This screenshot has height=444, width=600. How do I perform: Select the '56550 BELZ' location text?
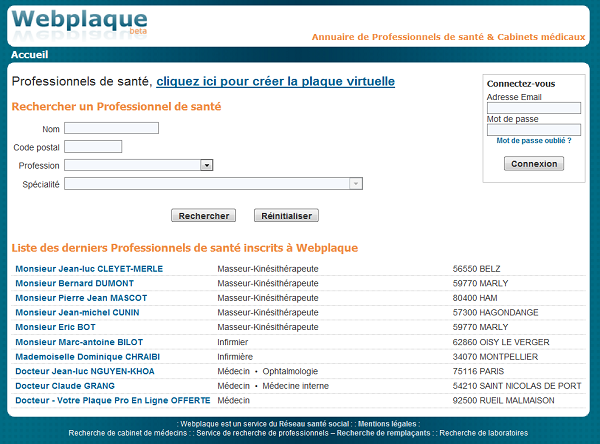[476, 269]
